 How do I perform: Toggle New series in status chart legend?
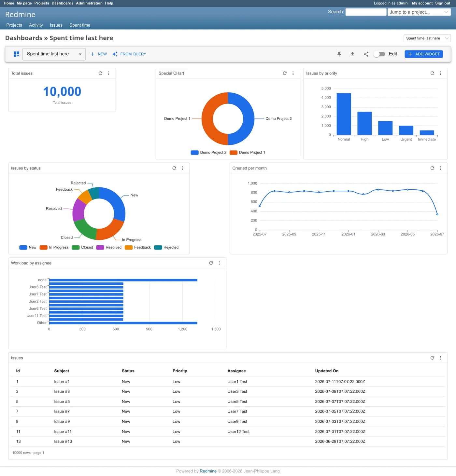(x=28, y=247)
